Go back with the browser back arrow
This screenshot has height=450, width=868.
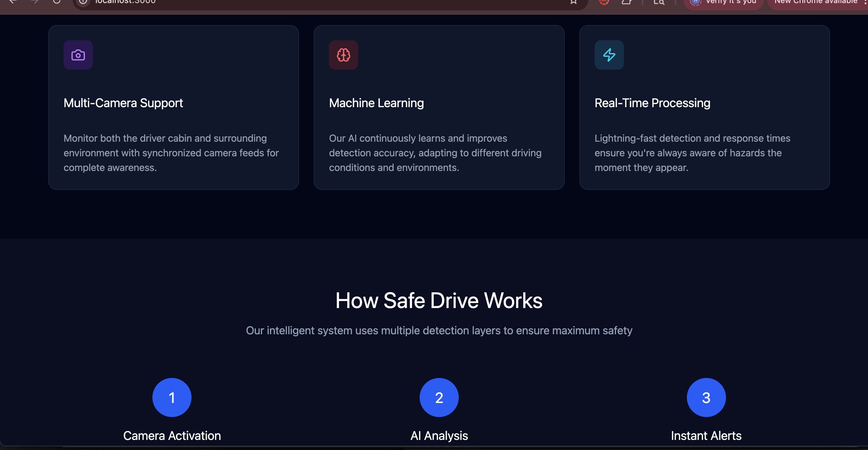[x=13, y=2]
